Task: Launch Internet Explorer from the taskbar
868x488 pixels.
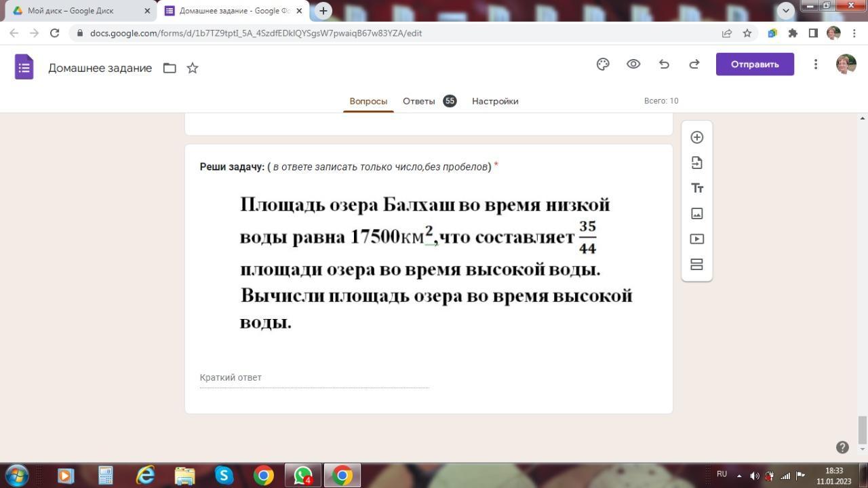Action: tap(145, 476)
